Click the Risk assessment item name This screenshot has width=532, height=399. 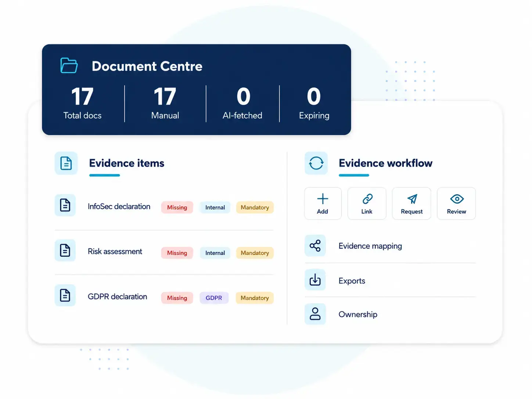click(115, 251)
